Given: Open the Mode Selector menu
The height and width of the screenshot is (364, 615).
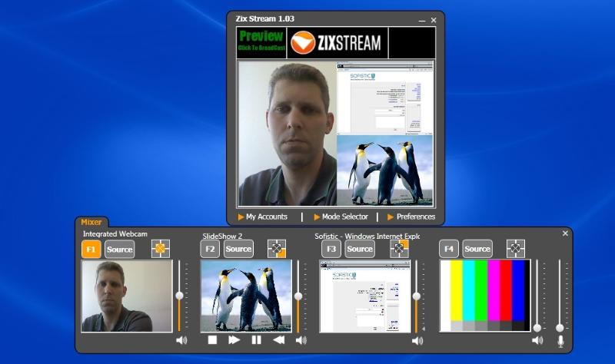Looking at the screenshot, I should pos(341,217).
